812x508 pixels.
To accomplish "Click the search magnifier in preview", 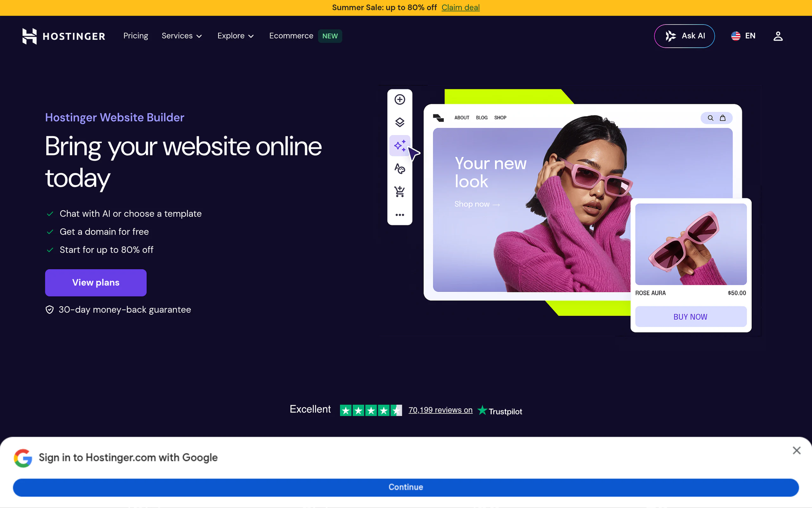I will point(710,118).
